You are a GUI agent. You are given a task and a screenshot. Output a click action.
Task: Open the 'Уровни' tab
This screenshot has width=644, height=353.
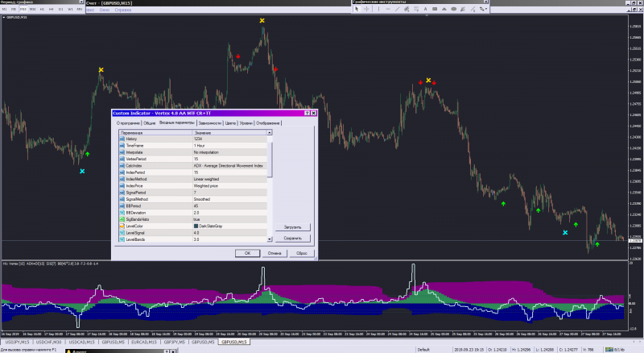pos(246,123)
